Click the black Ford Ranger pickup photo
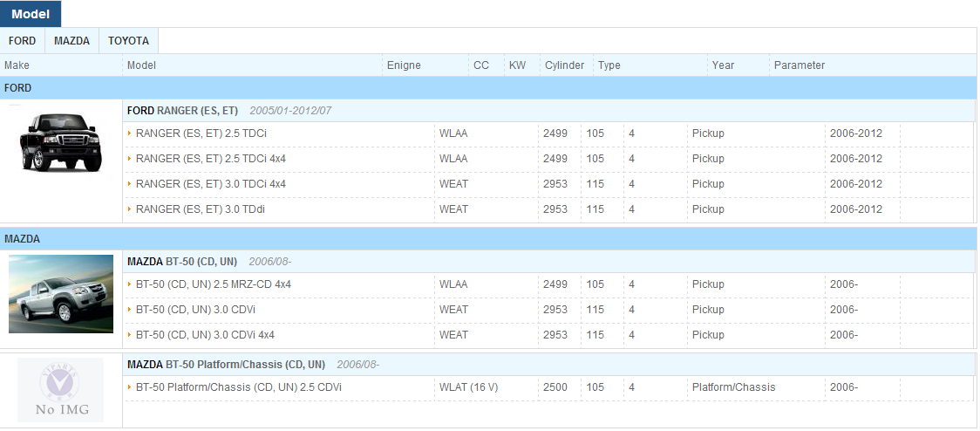 pyautogui.click(x=60, y=141)
